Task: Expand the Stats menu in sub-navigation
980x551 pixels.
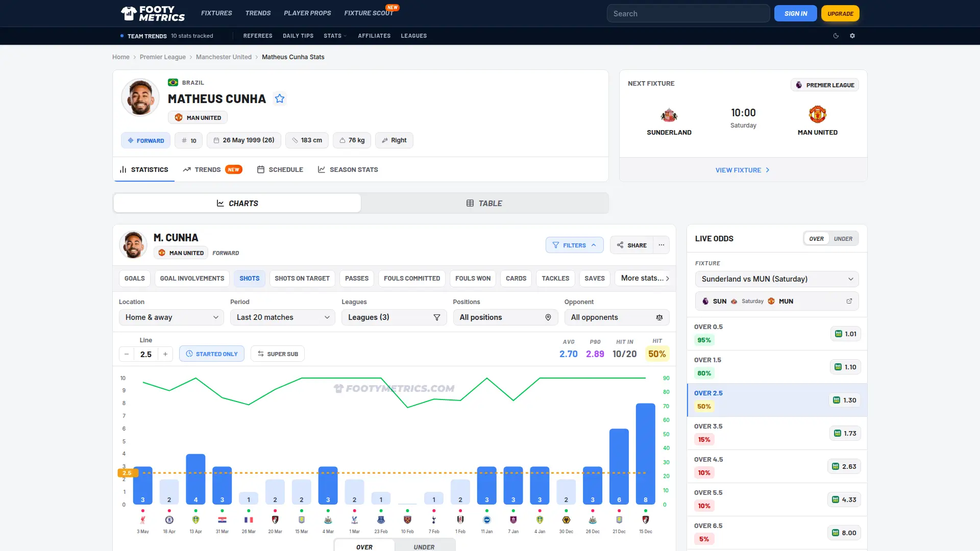Action: (x=335, y=36)
